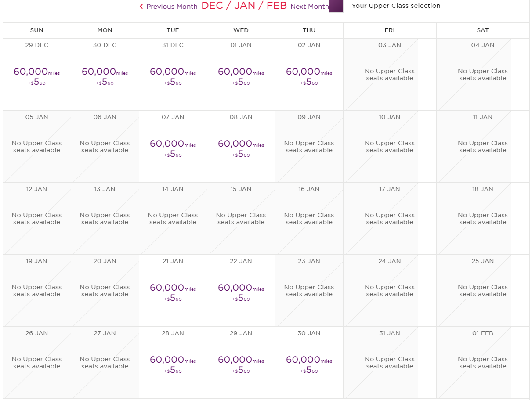Click the unavailable 26 JAN date cell
The height and width of the screenshot is (400, 532).
click(36, 363)
